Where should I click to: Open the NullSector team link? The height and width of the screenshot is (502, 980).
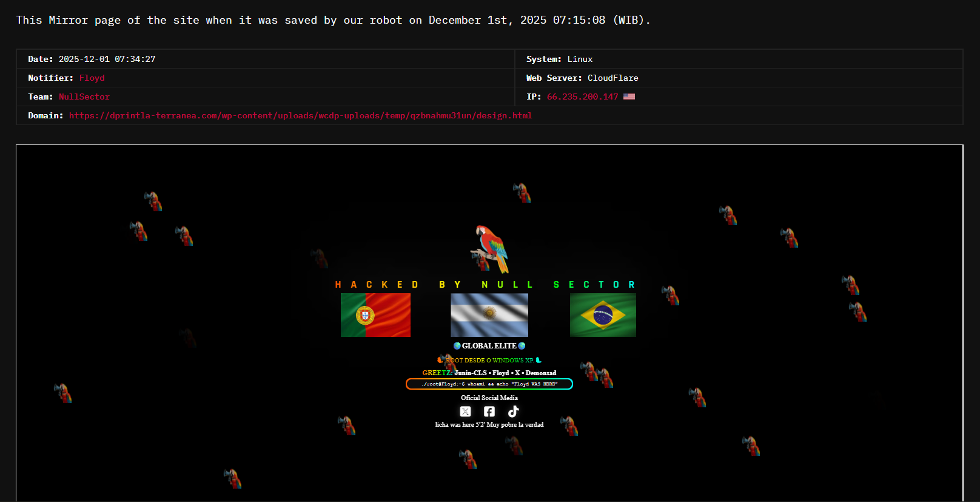pyautogui.click(x=84, y=97)
